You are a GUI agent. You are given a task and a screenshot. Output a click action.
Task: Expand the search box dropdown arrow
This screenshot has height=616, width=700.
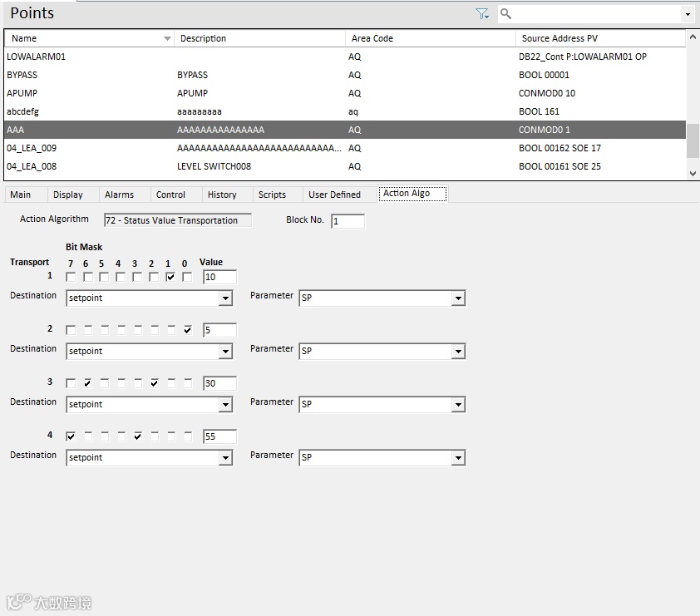pos(688,14)
